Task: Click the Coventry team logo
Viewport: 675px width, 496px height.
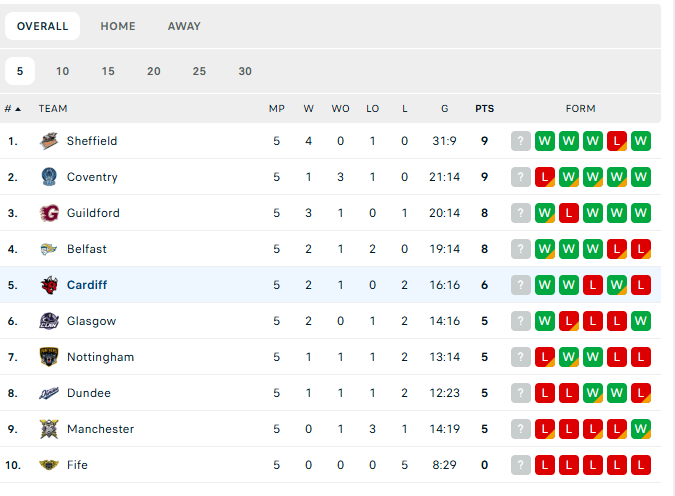Action: click(49, 177)
